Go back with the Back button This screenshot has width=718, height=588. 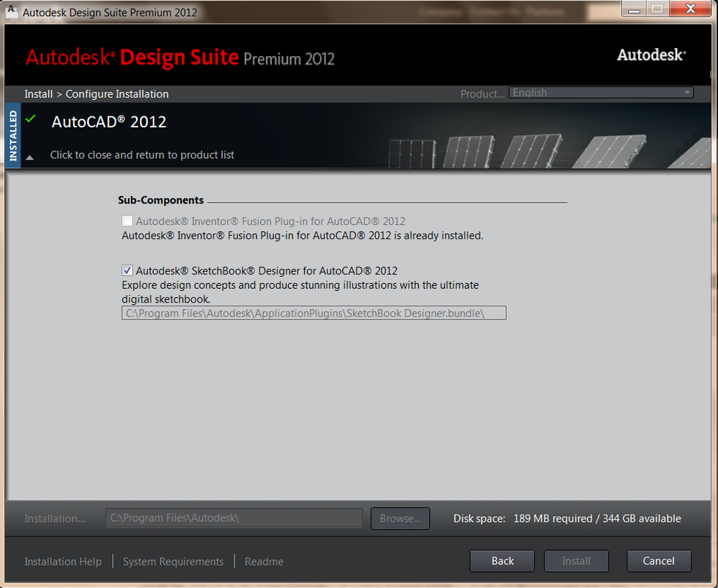(x=502, y=561)
